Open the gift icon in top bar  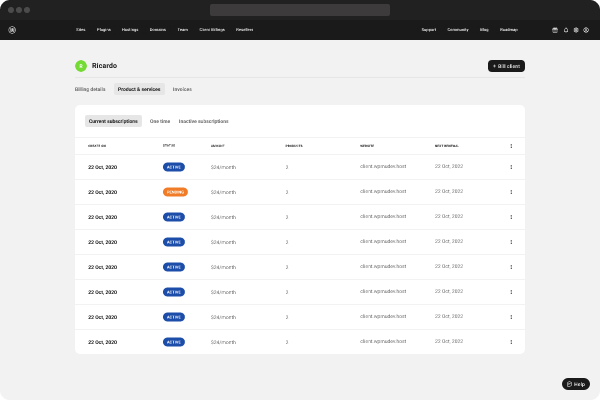coord(555,30)
